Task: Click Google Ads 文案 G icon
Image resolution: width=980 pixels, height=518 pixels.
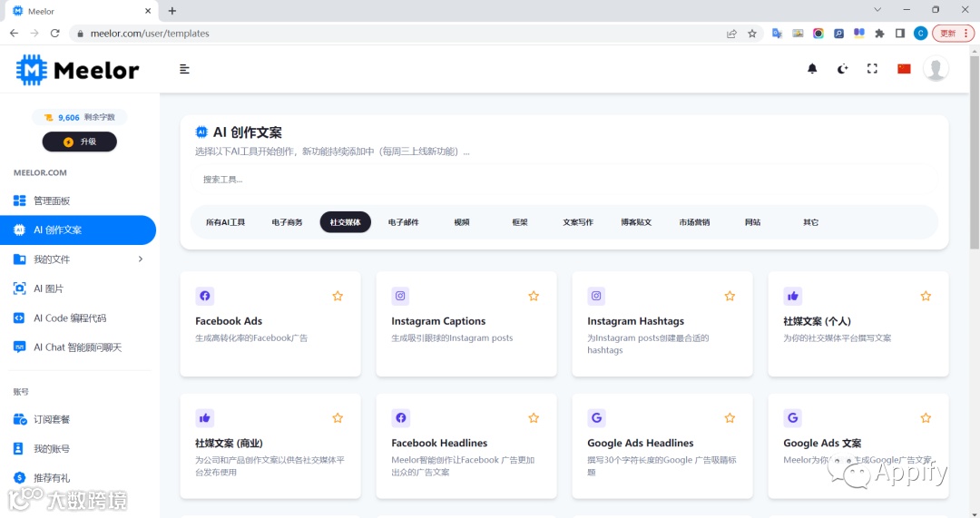Action: tap(792, 418)
